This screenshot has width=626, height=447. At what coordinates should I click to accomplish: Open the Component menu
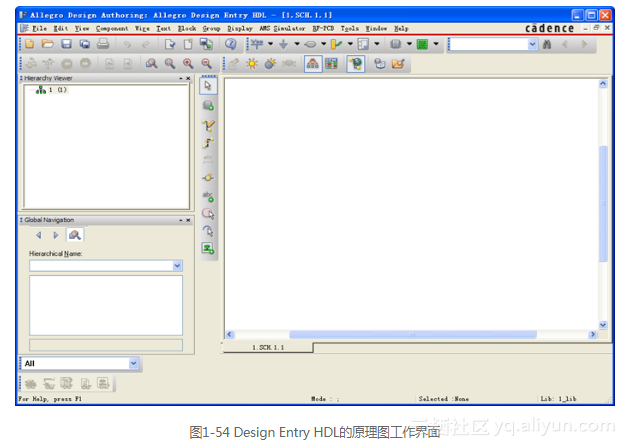pyautogui.click(x=112, y=28)
